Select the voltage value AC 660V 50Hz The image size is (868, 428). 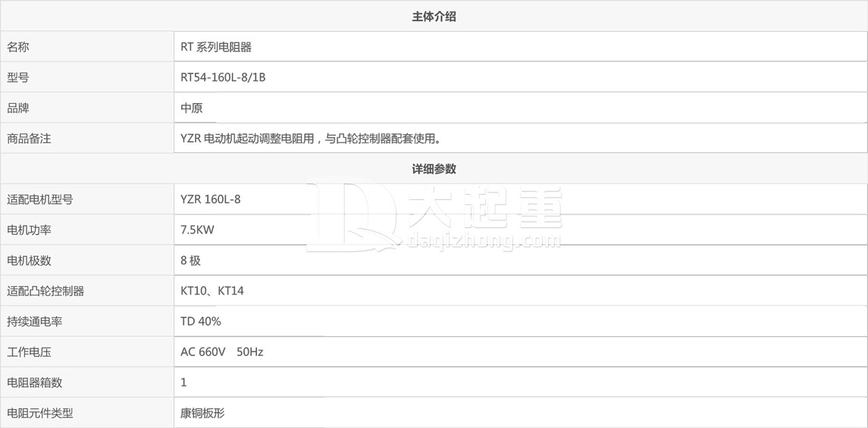click(221, 351)
